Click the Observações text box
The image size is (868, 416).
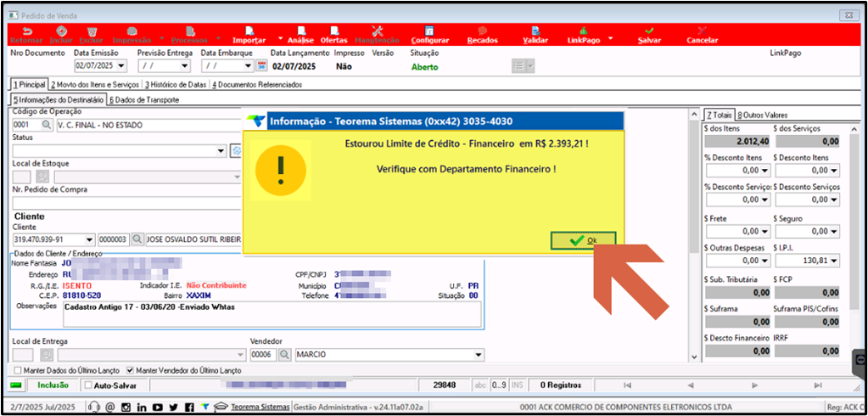click(x=272, y=314)
